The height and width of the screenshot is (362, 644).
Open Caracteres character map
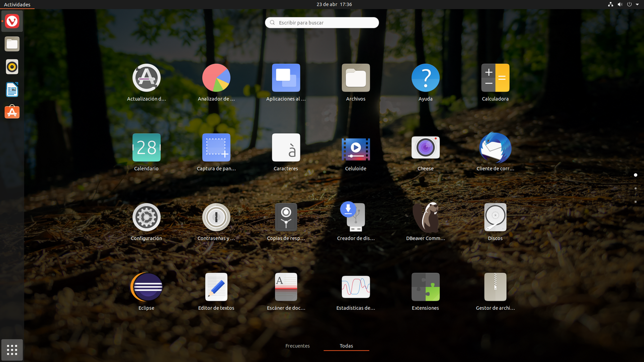tap(286, 147)
